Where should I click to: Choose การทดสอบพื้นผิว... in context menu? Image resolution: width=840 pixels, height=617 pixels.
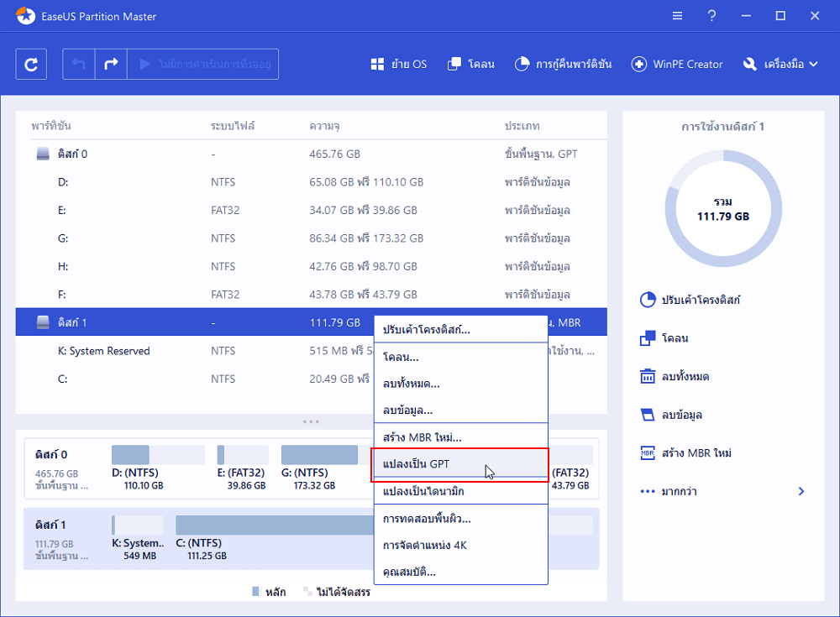(x=460, y=519)
